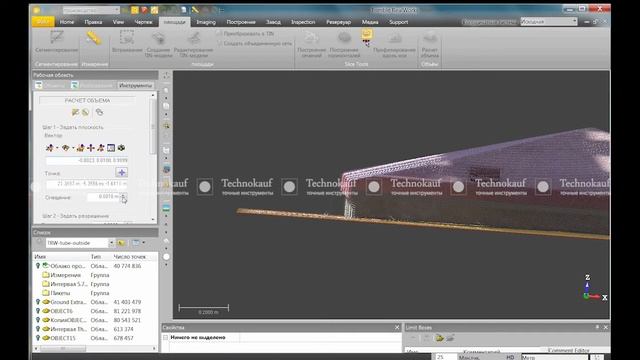640x360 pixels.
Task: Open the Построение ribbon tab
Action: [x=241, y=22]
